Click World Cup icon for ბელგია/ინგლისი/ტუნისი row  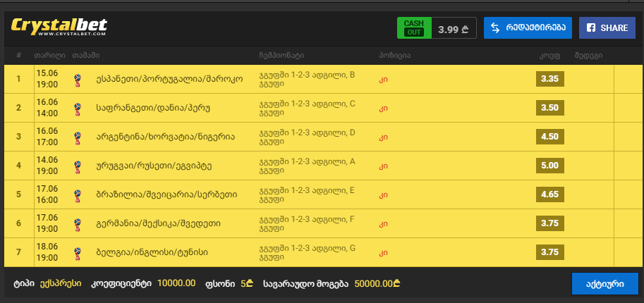[77, 252]
